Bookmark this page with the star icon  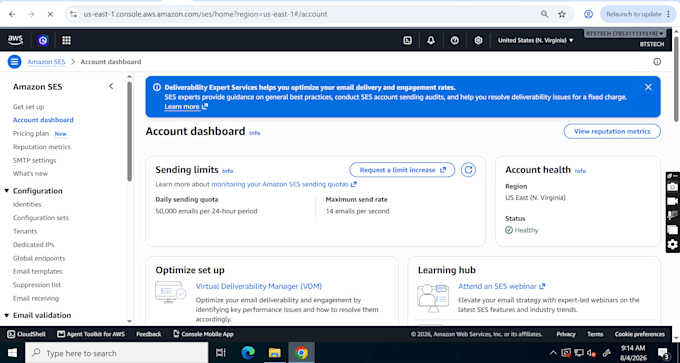point(562,14)
